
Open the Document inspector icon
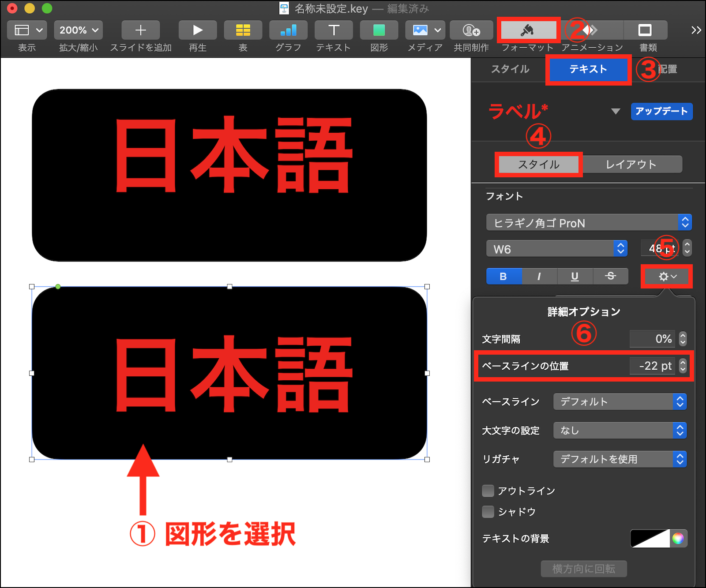[645, 30]
